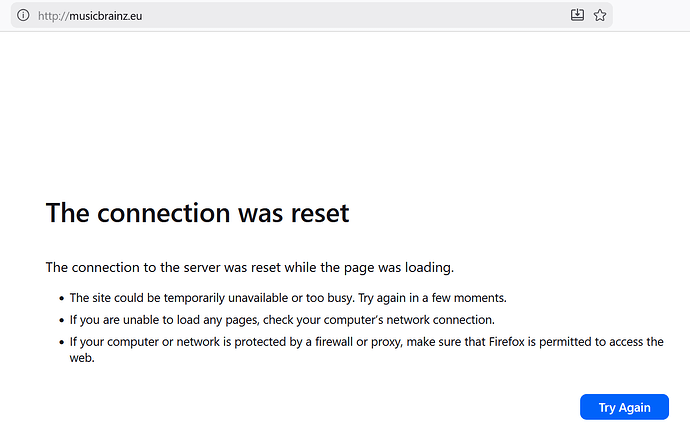The image size is (690, 439).
Task: Click the "http://" protocol prefix in URL
Action: click(x=52, y=16)
